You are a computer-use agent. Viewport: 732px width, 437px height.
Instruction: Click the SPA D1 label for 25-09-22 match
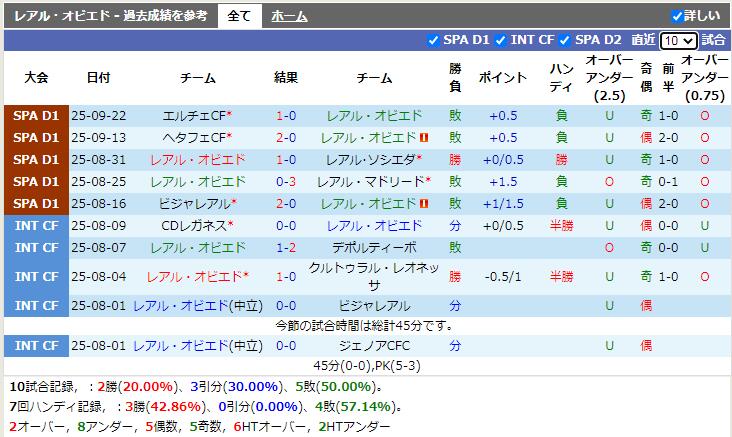(x=36, y=116)
